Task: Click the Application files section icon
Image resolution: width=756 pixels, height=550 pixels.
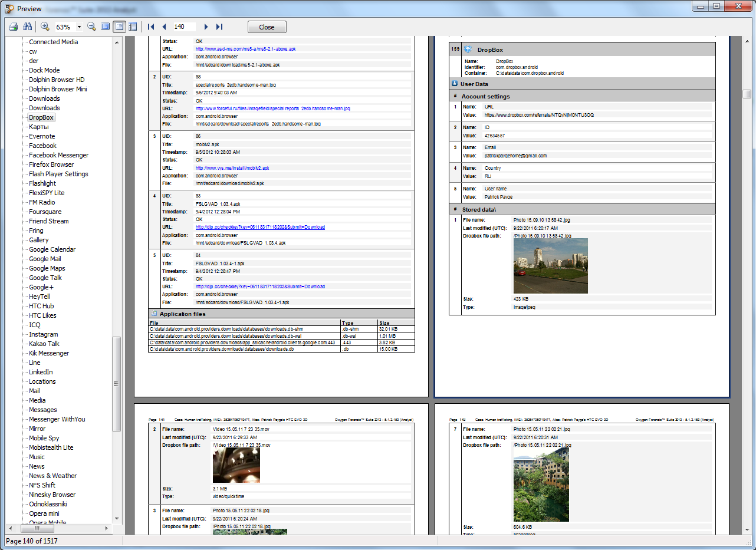Action: click(x=155, y=314)
